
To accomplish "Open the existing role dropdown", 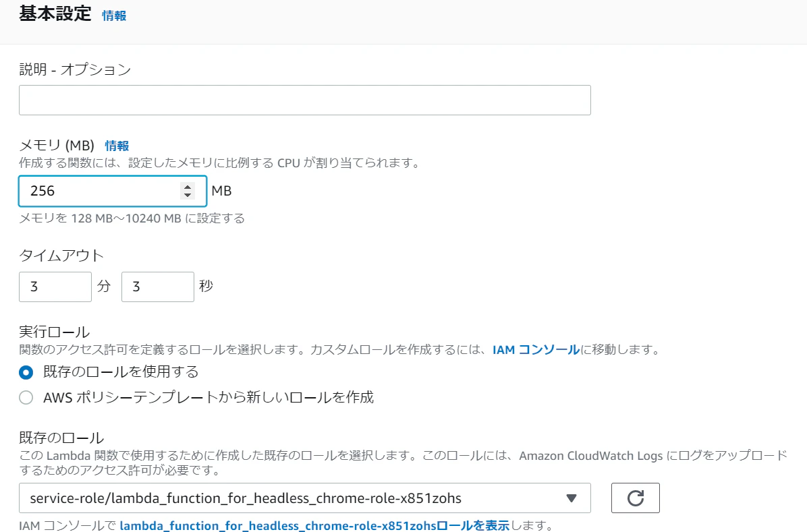I will point(305,498).
